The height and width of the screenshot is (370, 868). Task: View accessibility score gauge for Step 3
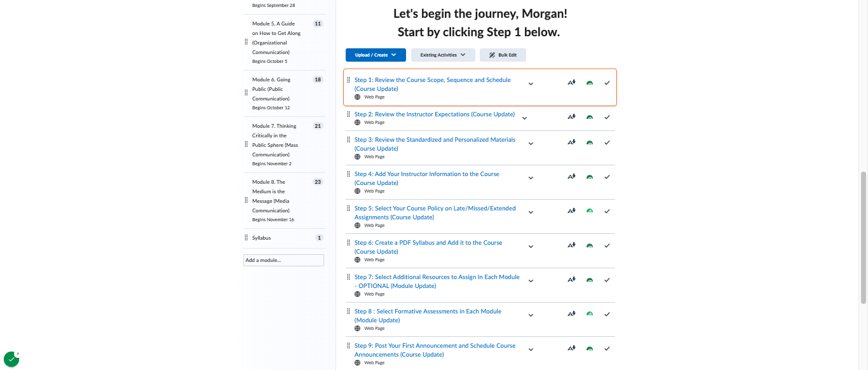click(590, 144)
